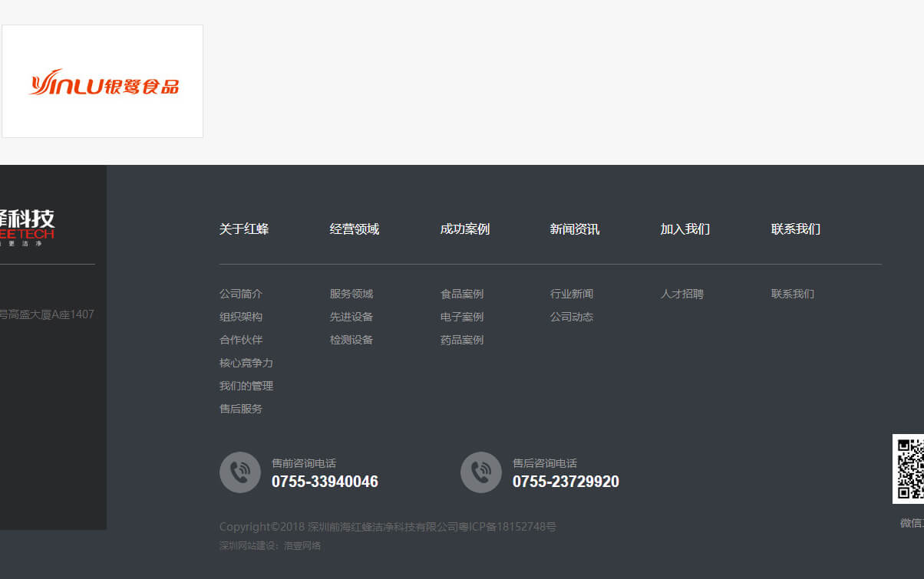924x579 pixels.
Task: Click the 行业新闻 news link
Action: click(572, 294)
